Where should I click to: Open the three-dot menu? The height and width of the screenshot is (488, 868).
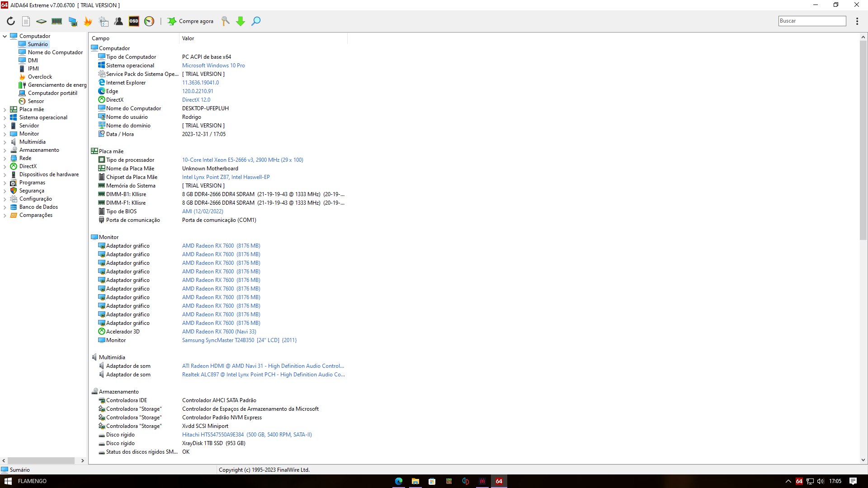click(857, 21)
